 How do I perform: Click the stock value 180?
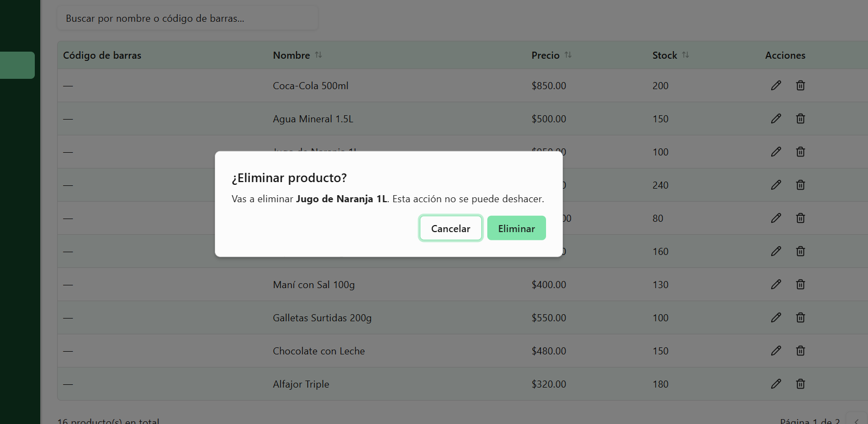661,384
